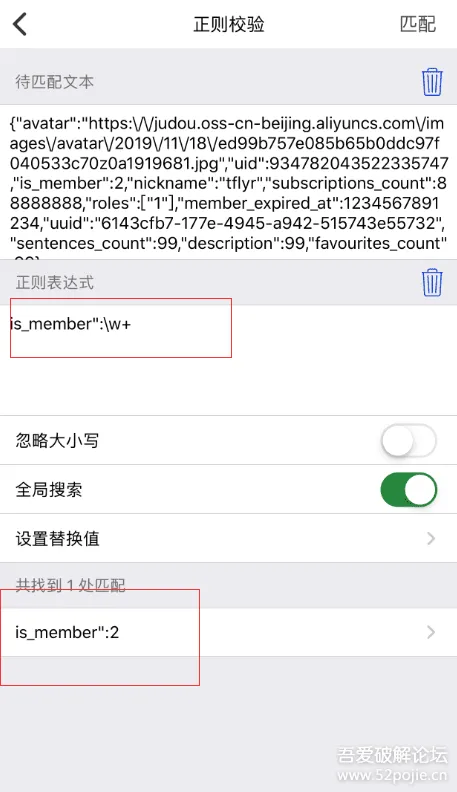
Task: Tap the 全局搜索 label text
Action: coord(48,490)
